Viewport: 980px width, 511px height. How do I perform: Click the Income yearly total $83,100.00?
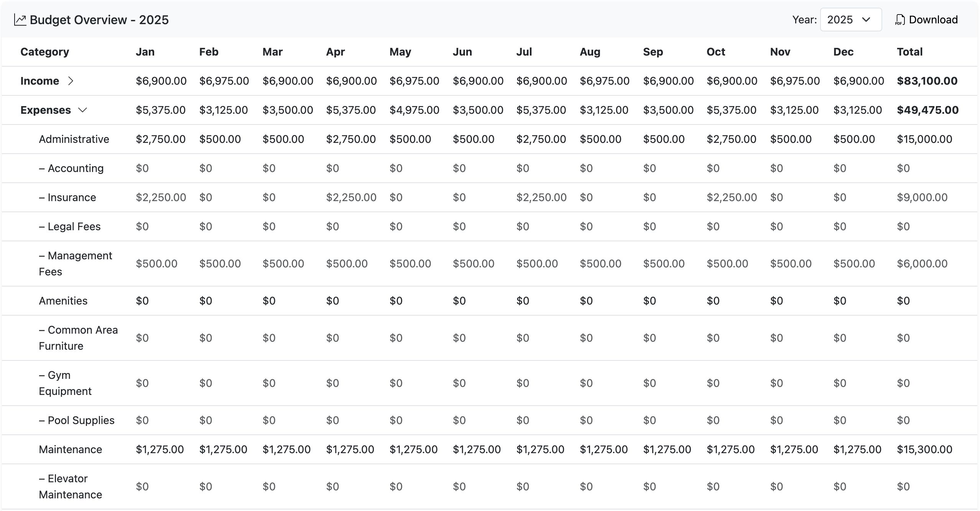[x=927, y=81]
